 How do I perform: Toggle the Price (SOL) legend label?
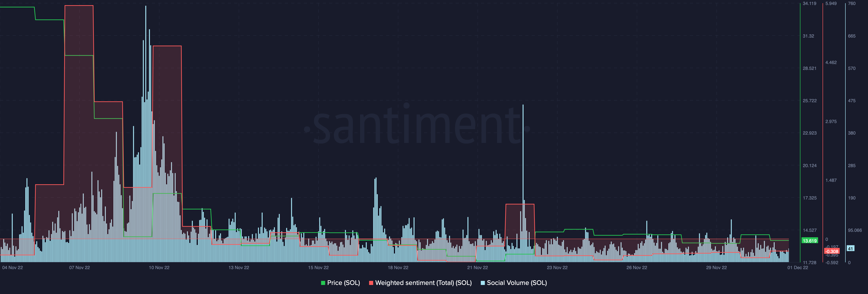click(343, 283)
